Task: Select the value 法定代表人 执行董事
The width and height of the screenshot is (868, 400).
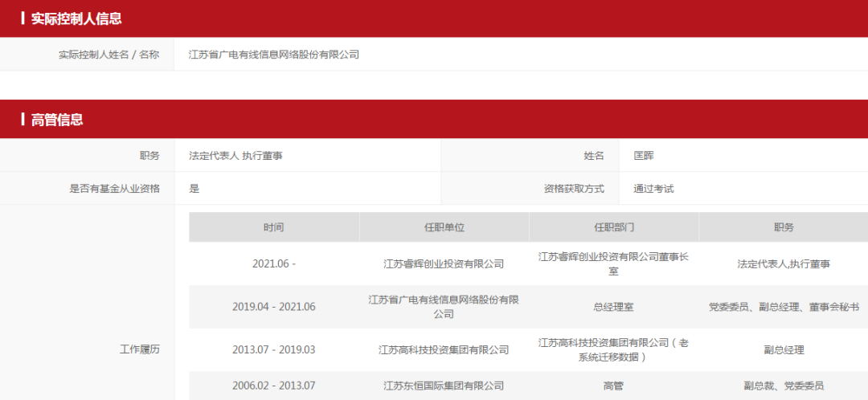Action: pos(235,156)
